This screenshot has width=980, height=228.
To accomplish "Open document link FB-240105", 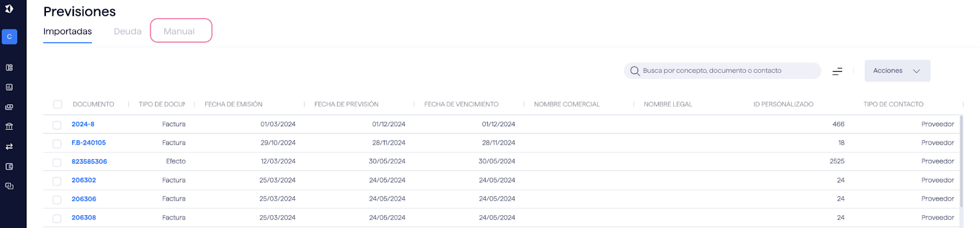I will (x=89, y=143).
